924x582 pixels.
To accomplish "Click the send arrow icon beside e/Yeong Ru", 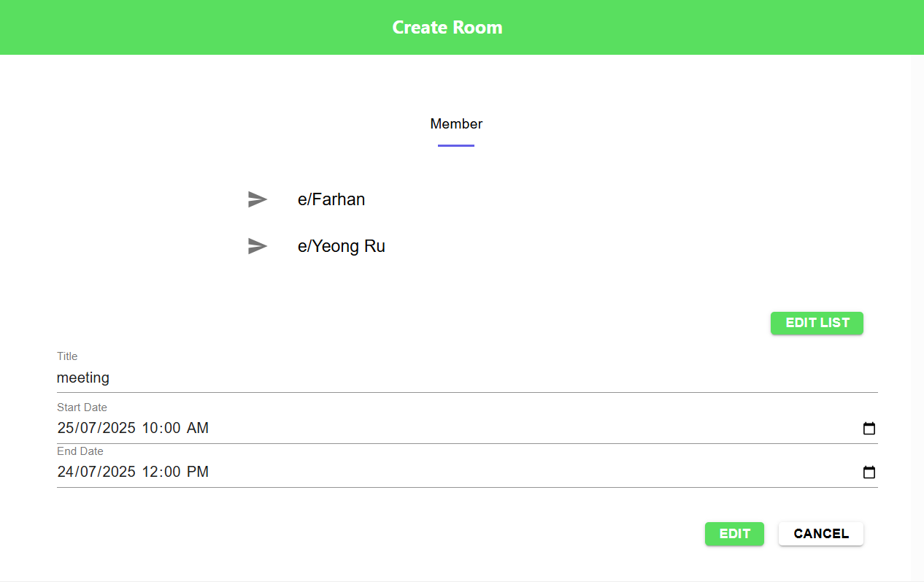I will tap(258, 246).
